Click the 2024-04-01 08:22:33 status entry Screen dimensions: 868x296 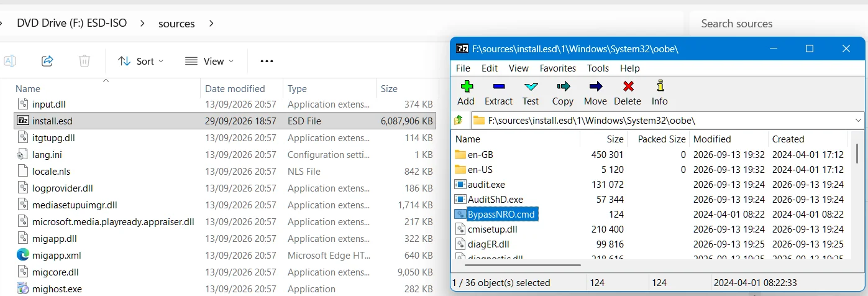tap(754, 282)
